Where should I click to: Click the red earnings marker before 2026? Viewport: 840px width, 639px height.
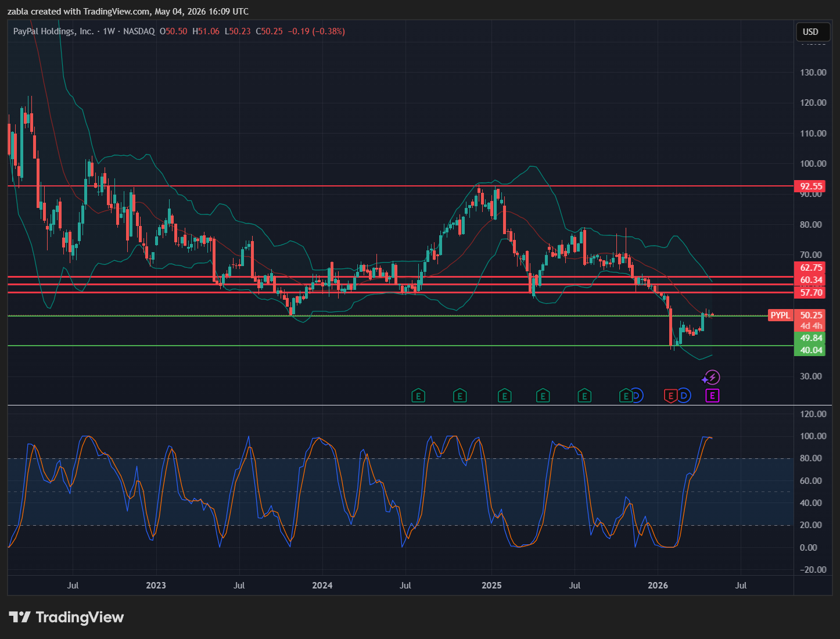pos(670,396)
